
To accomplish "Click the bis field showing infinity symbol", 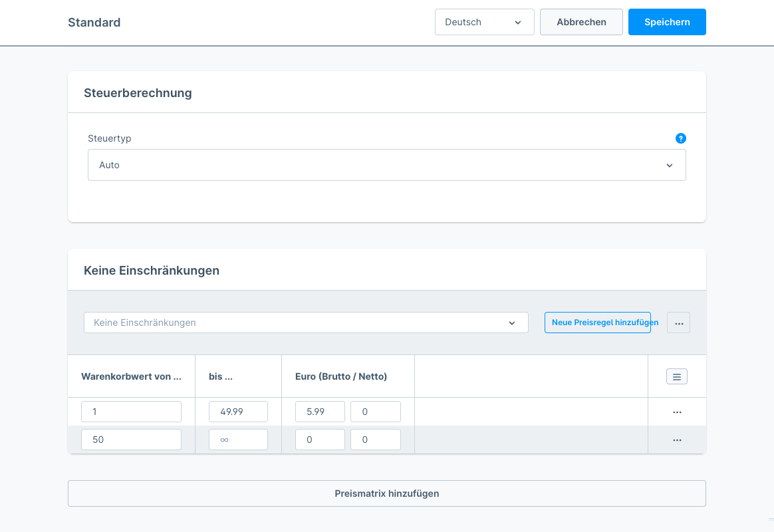I will point(238,440).
